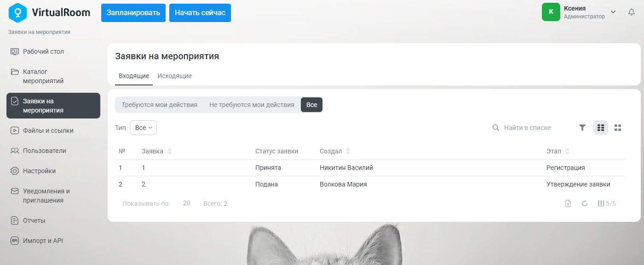The width and height of the screenshot is (644, 265).
Task: Switch to the Исходящие tab
Action: pyautogui.click(x=175, y=76)
